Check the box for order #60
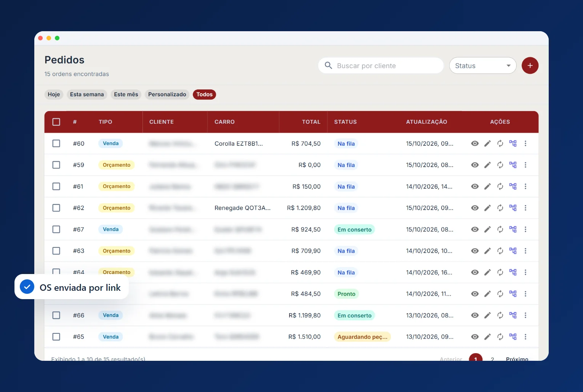The height and width of the screenshot is (392, 583). click(x=56, y=143)
